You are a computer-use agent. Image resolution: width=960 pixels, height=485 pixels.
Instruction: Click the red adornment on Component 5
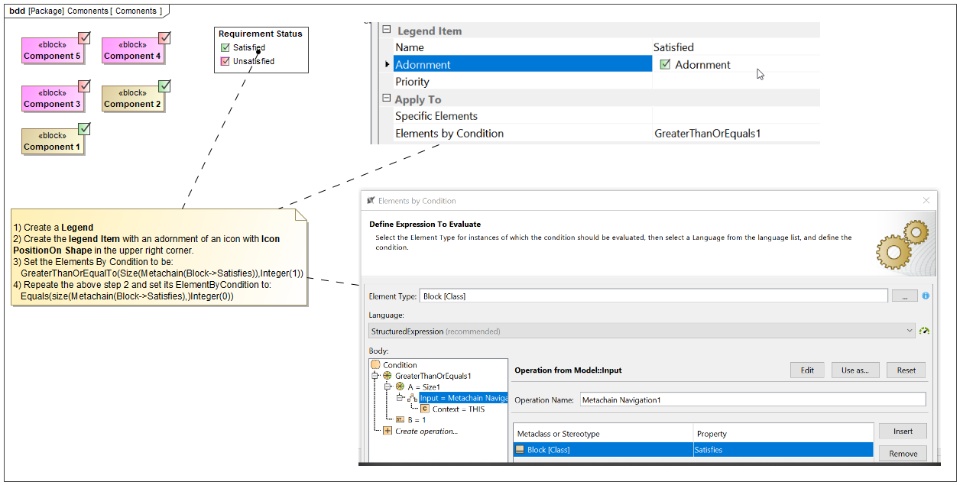[85, 38]
